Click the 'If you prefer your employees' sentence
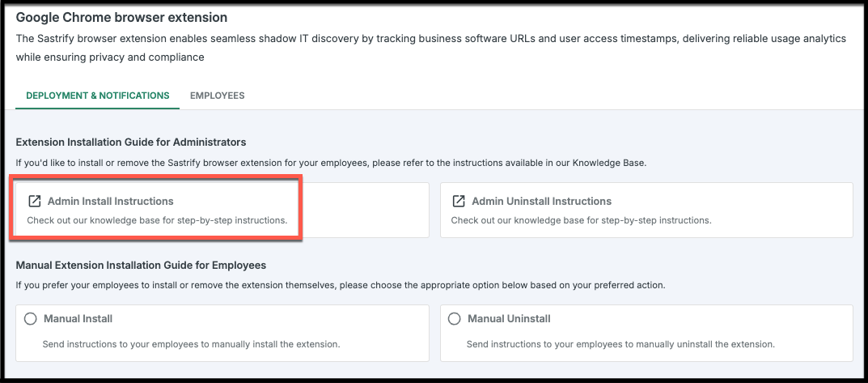This screenshot has height=383, width=868. tap(341, 287)
